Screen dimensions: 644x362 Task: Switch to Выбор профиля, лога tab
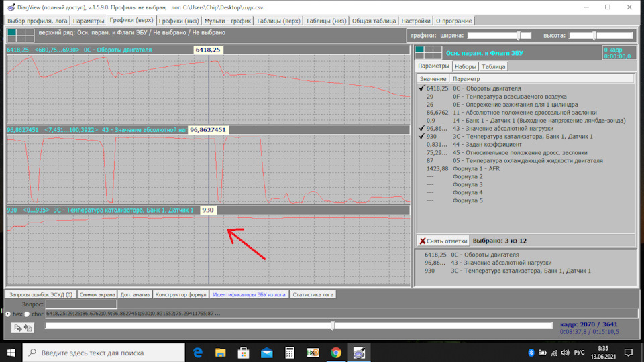coord(38,21)
